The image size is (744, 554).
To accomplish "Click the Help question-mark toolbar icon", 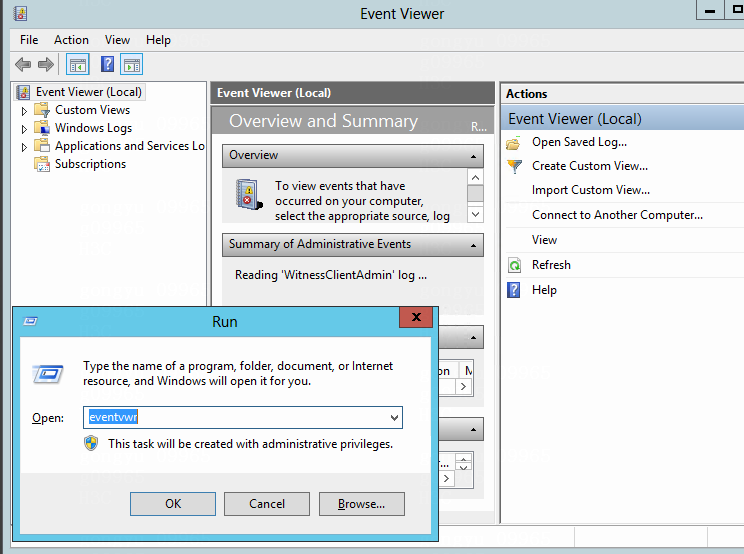I will [x=108, y=64].
